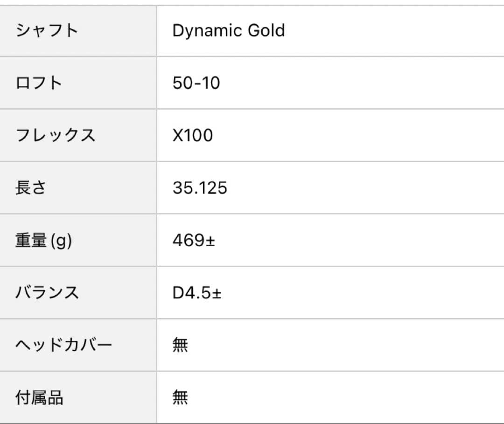Image resolution: width=504 pixels, height=424 pixels.
Task: Click the (g) unit beside 重量
Action: 61,241
